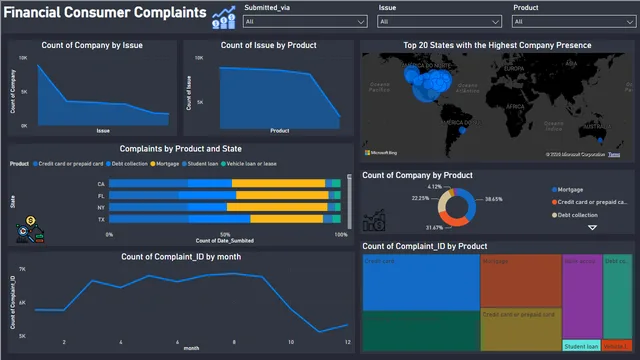Select Mortgage legend in stacked bar chart
Viewport: 640px width, 360px height.
[164, 164]
